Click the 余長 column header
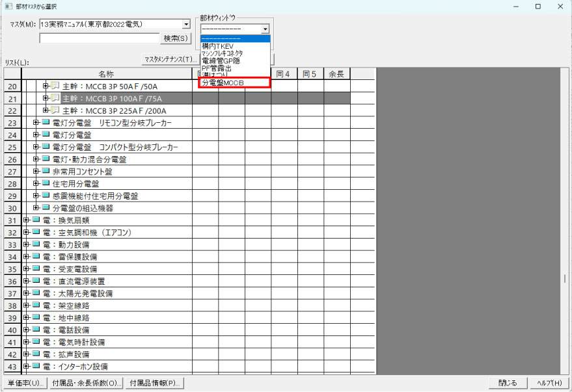The width and height of the screenshot is (572, 392). click(x=336, y=74)
